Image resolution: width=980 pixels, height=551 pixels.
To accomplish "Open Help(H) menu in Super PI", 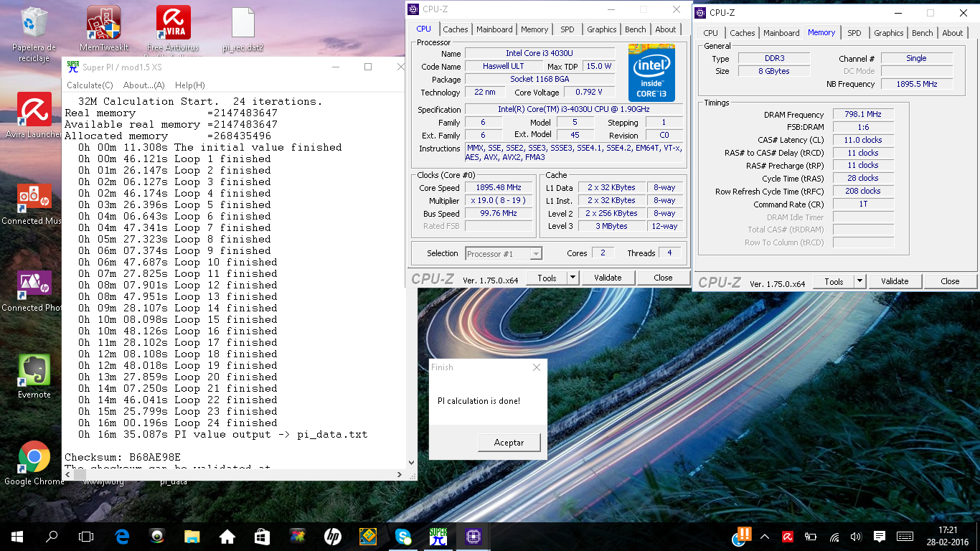I will pos(190,85).
